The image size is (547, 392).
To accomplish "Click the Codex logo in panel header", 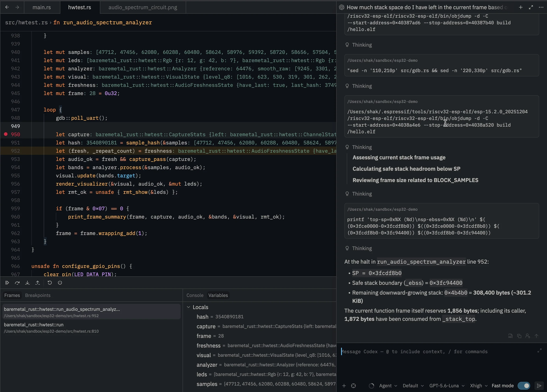I will 341,7.
